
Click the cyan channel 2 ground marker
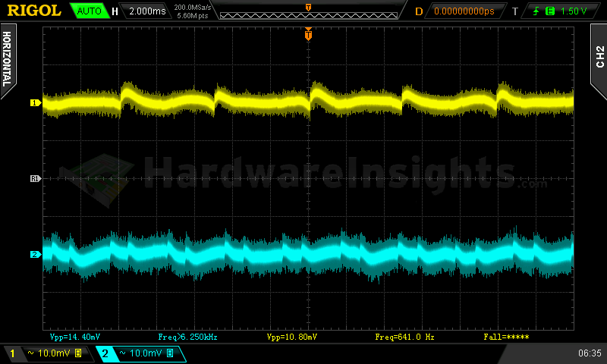[34, 255]
